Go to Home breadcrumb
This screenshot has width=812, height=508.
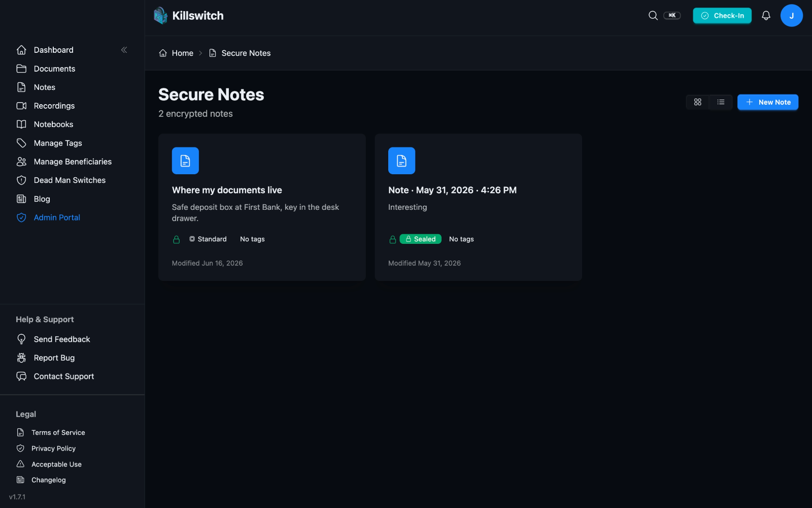point(182,53)
